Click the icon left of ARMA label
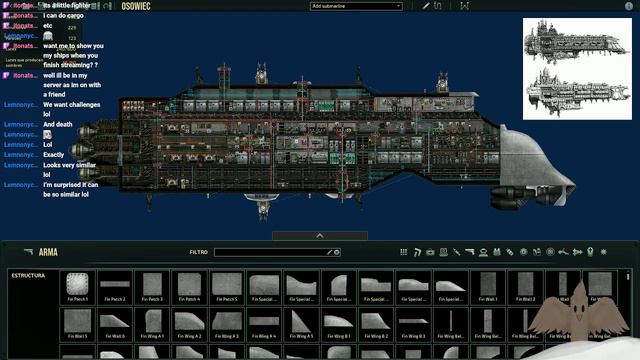Screen dimensions: 640x360 pos(28,252)
